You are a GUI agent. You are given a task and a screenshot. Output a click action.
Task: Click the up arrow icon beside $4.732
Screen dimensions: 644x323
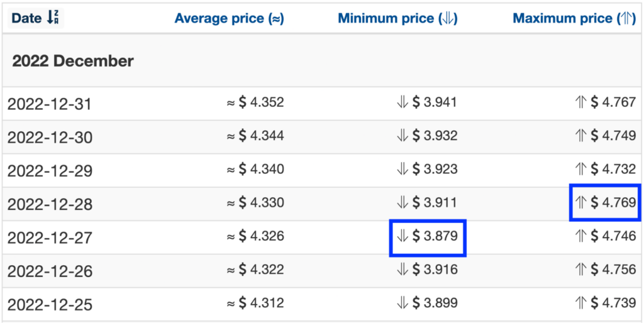pos(580,170)
